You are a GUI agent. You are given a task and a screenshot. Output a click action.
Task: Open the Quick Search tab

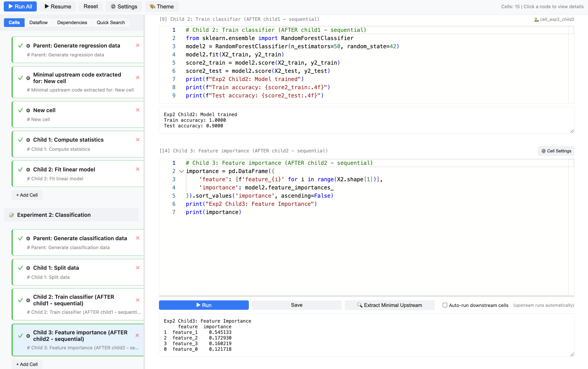110,22
